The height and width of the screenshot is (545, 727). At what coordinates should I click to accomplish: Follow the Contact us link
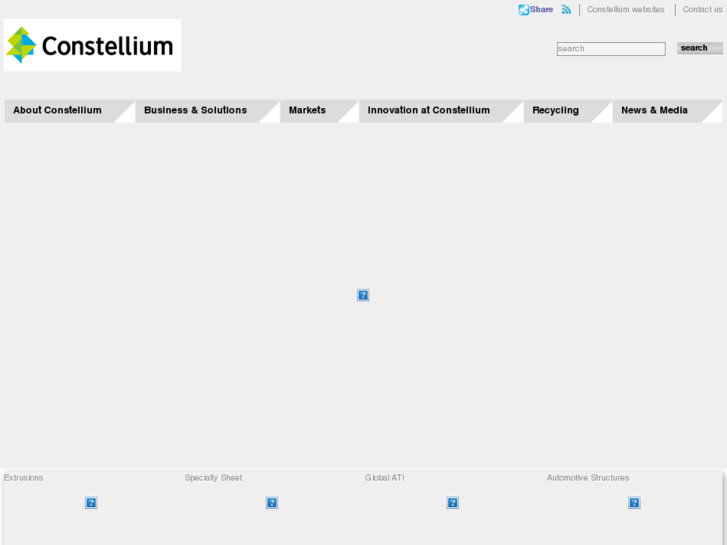click(x=703, y=10)
